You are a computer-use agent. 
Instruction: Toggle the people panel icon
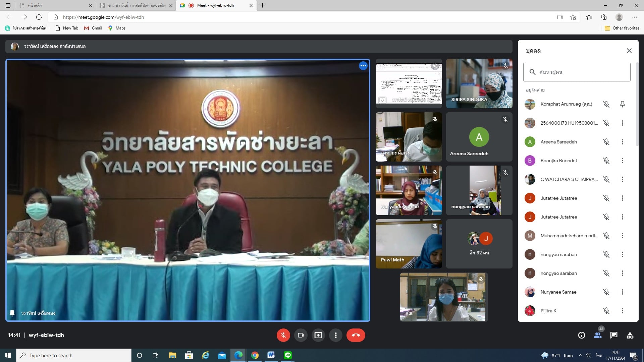click(x=598, y=335)
